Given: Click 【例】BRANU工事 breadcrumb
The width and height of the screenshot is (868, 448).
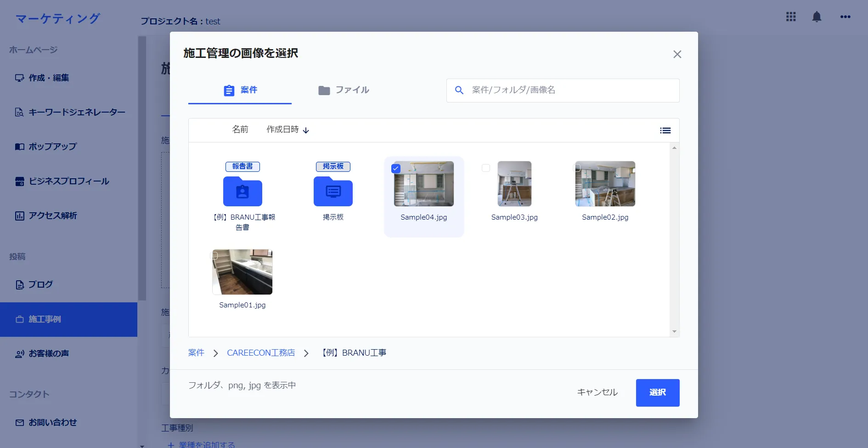Looking at the screenshot, I should pos(353,353).
